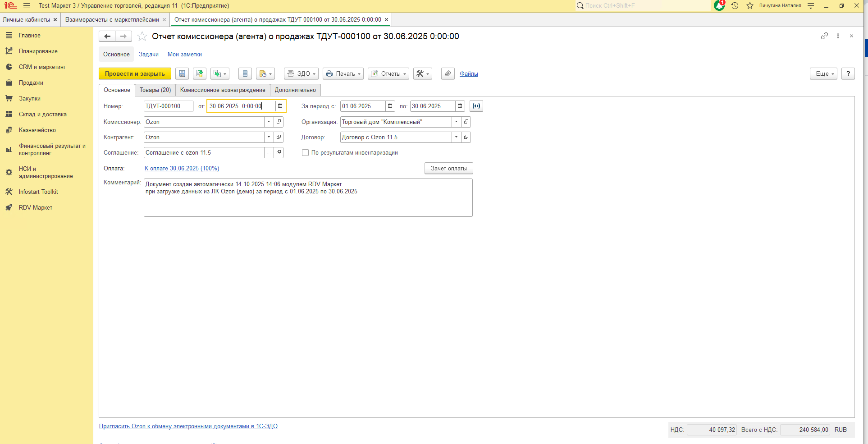Open the ЭДО dropdown menu
Screen dimensions: 868x444
301,73
